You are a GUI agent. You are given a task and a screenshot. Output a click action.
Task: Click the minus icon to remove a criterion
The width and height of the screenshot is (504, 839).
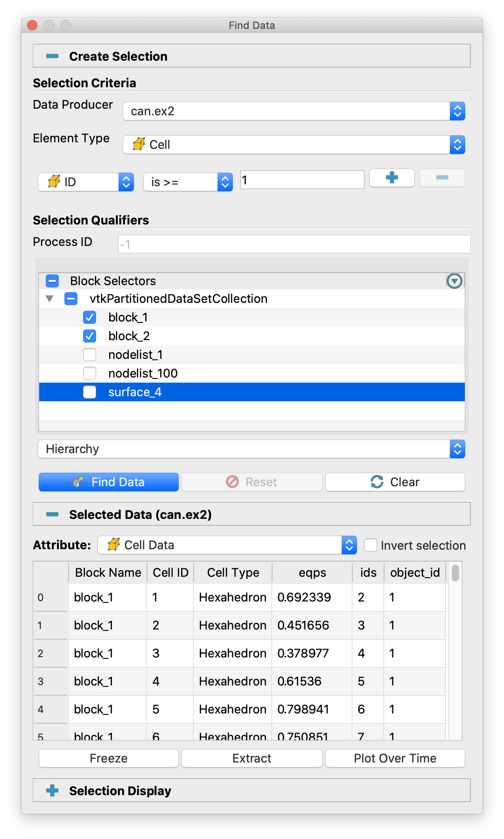[x=442, y=178]
